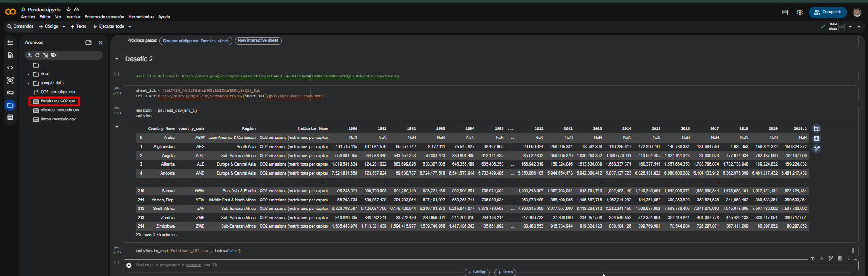Image resolution: width=868 pixels, height=276 pixels.
Task: Expand the drive folder
Action: [x=28, y=74]
